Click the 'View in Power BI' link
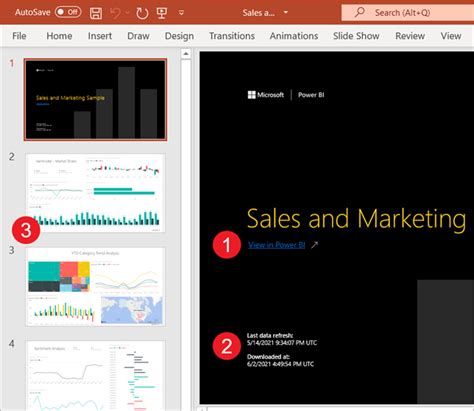Image resolution: width=474 pixels, height=411 pixels. point(276,245)
